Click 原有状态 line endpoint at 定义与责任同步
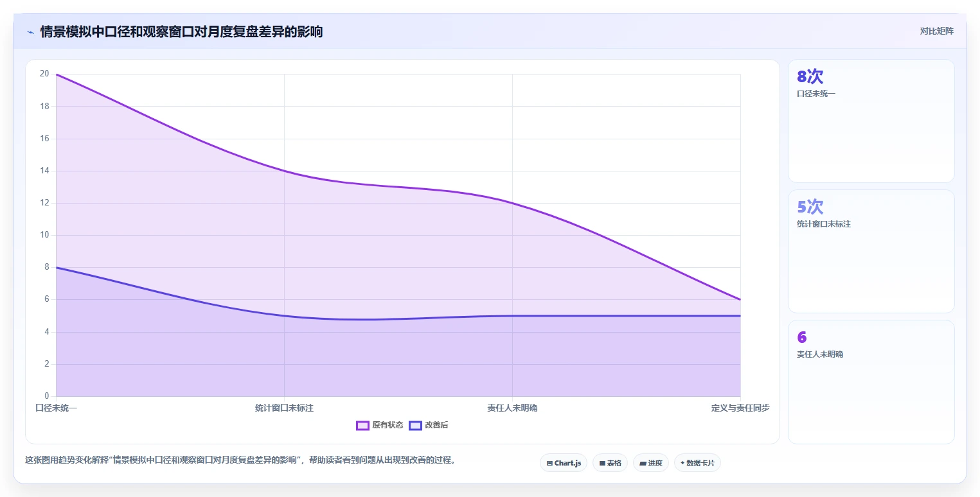This screenshot has height=497, width=980. tap(740, 300)
